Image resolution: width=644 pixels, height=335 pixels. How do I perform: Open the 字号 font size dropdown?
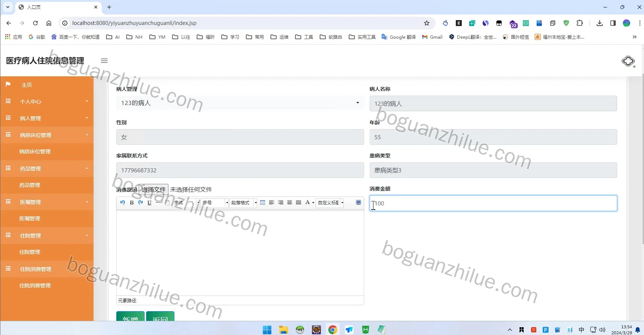[215, 202]
